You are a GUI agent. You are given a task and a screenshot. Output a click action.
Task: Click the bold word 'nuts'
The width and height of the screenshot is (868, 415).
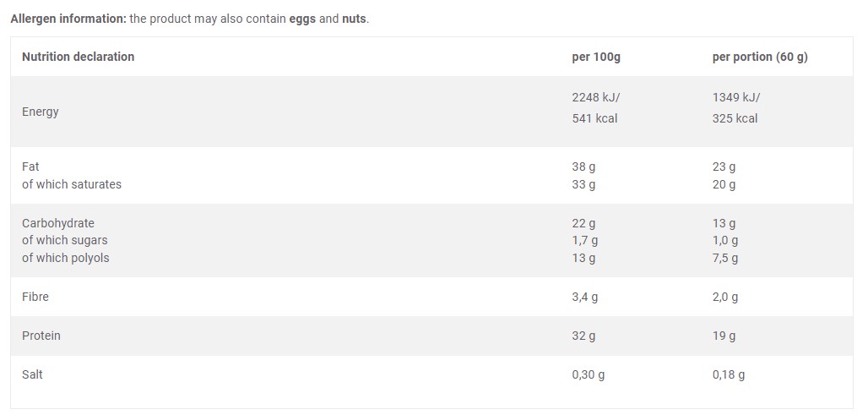pos(354,19)
